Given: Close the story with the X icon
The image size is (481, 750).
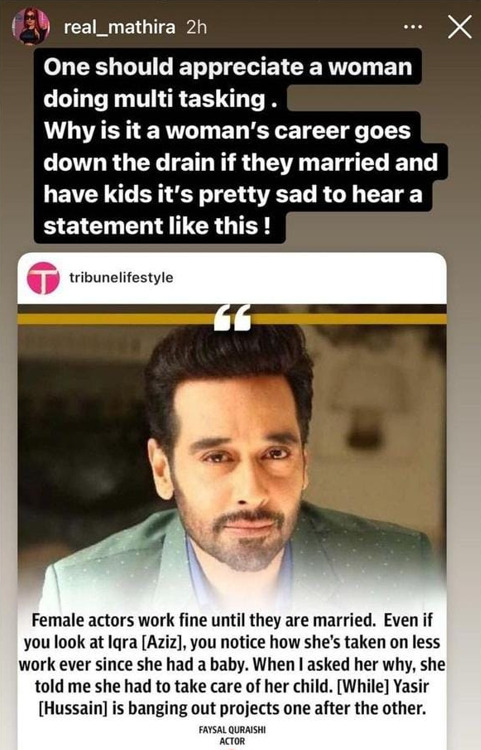Looking at the screenshot, I should [x=459, y=27].
